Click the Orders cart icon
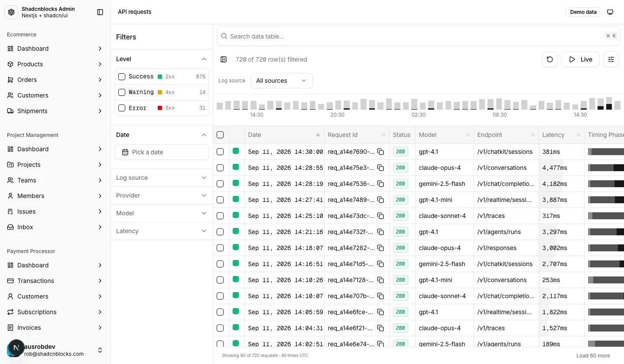 [x=10, y=80]
